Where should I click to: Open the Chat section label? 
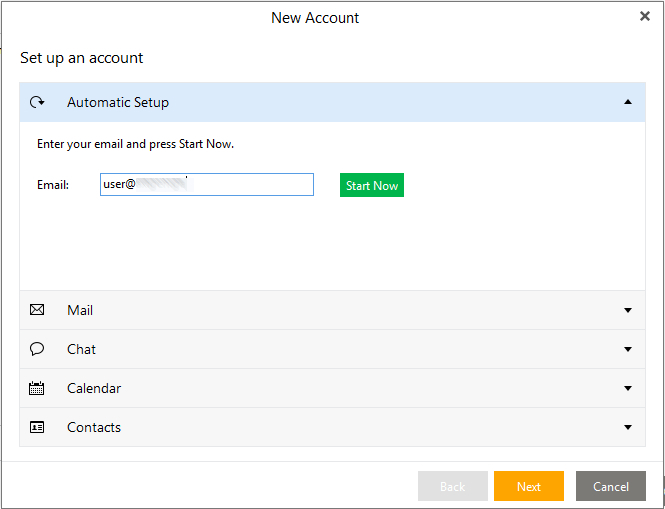click(x=81, y=349)
